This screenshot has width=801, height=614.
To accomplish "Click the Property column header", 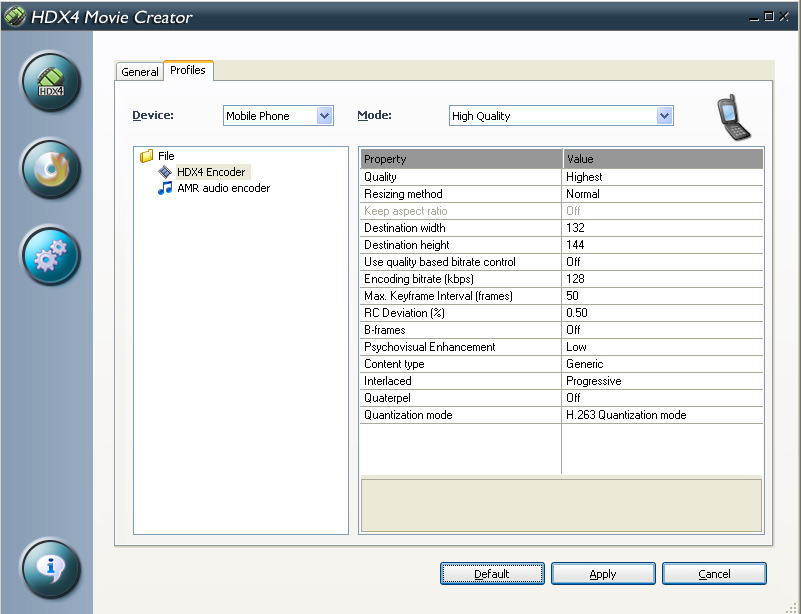I will coord(461,159).
